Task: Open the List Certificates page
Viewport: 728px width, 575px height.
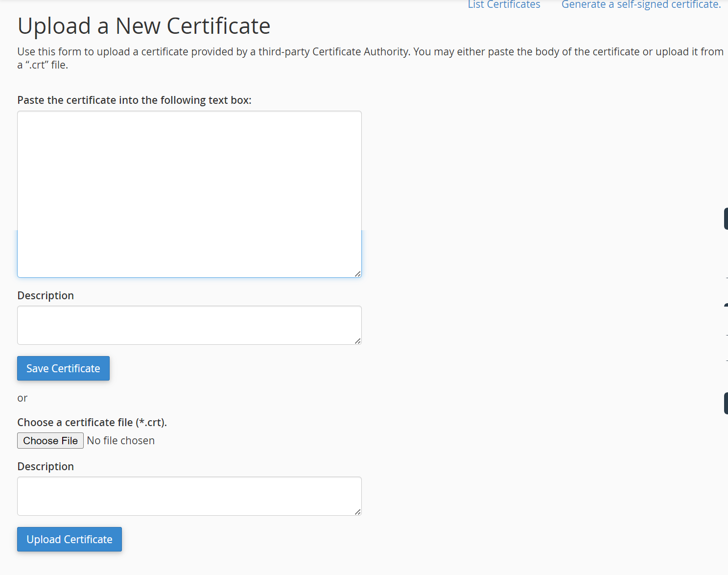Action: coord(503,4)
